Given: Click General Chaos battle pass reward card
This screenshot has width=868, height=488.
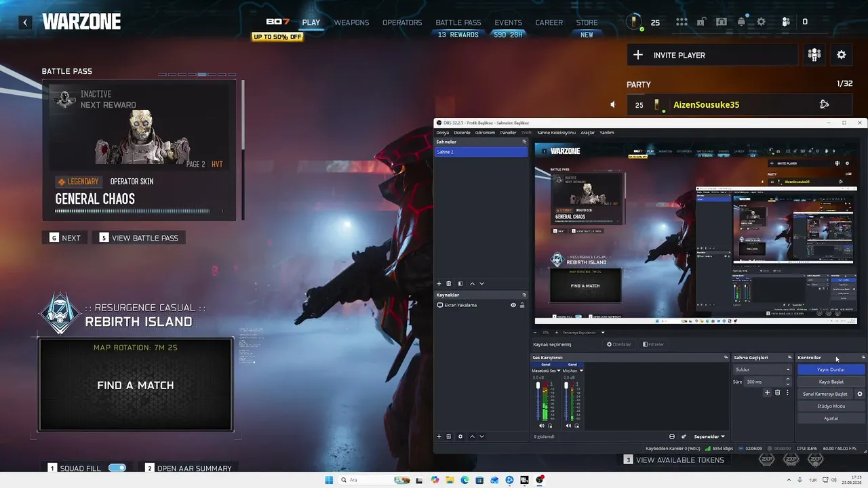Looking at the screenshot, I should coord(139,150).
